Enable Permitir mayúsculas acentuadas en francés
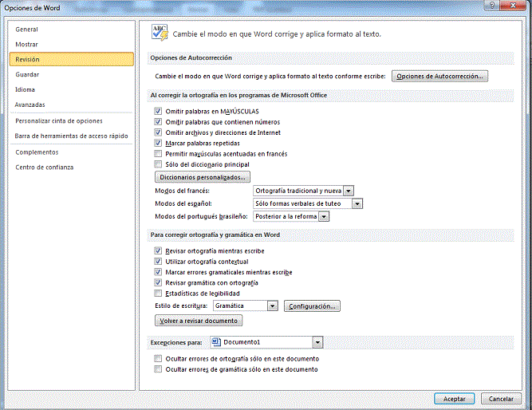Image resolution: width=532 pixels, height=410 pixels. coord(159,153)
